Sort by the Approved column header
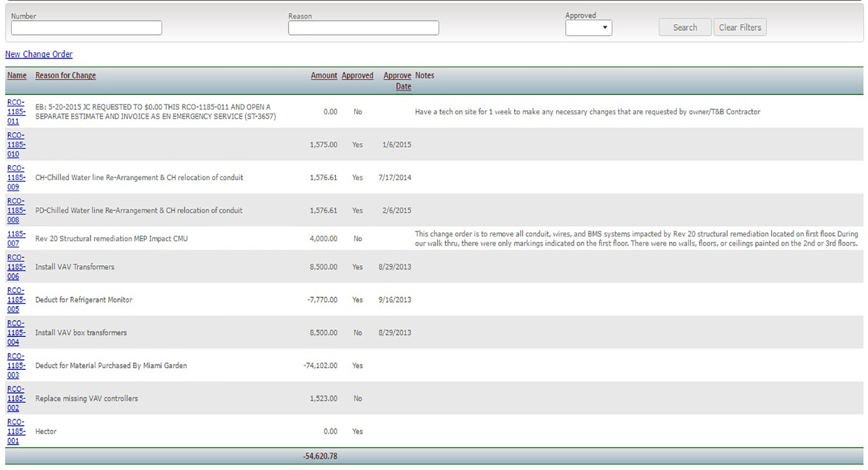The height and width of the screenshot is (470, 868). pos(357,76)
